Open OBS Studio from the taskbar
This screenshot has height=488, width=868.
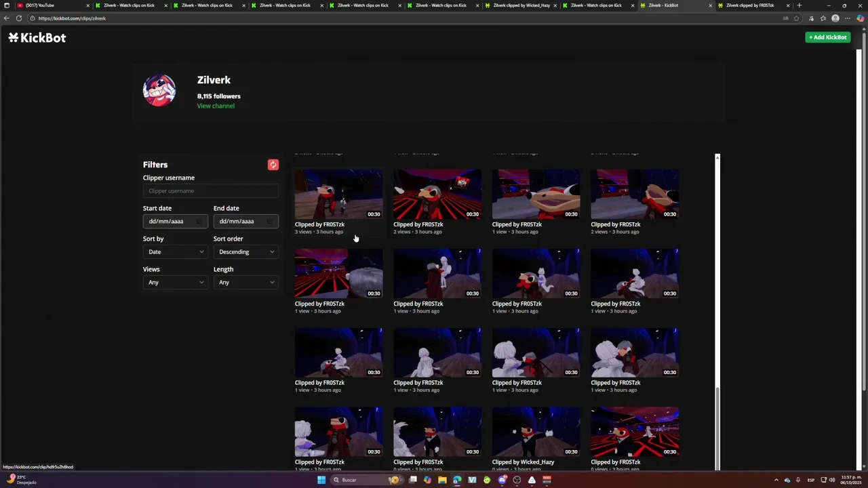pos(517,480)
